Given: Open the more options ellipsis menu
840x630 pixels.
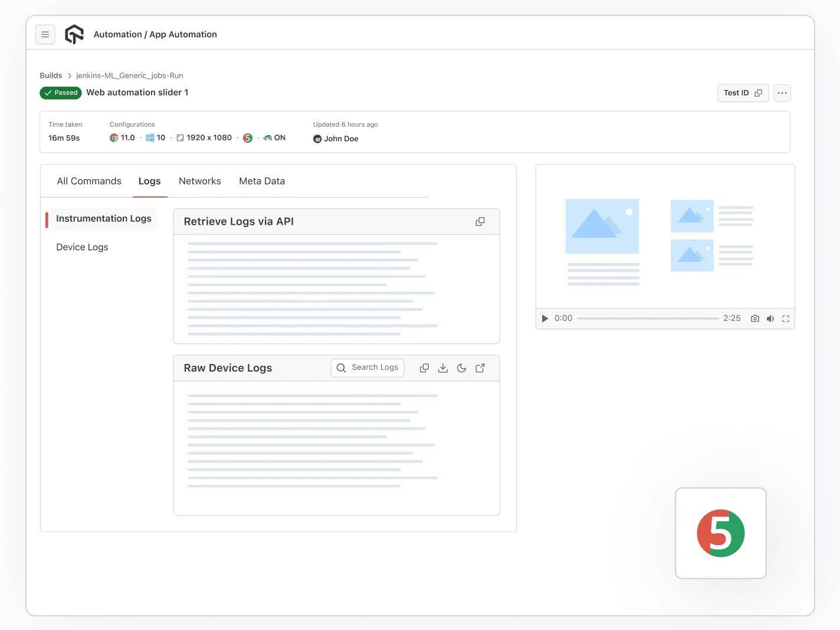Looking at the screenshot, I should pyautogui.click(x=782, y=93).
